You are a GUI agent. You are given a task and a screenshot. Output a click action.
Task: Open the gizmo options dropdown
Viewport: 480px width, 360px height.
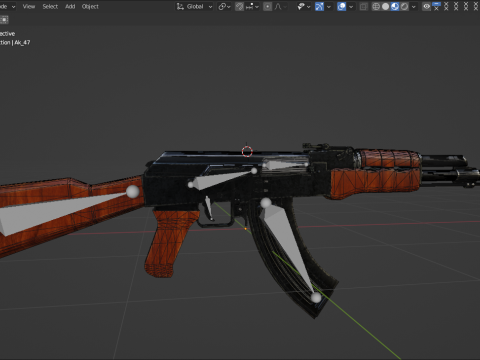[329, 6]
